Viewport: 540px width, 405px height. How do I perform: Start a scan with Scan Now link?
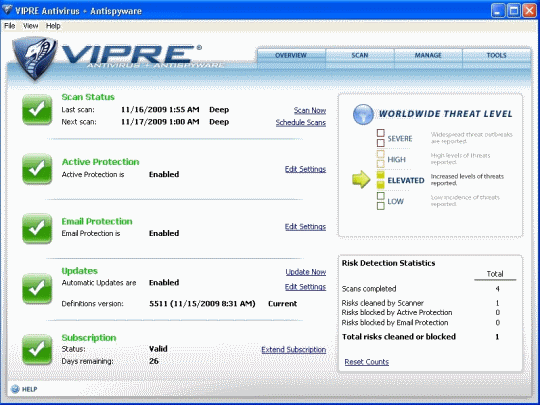[x=310, y=110]
